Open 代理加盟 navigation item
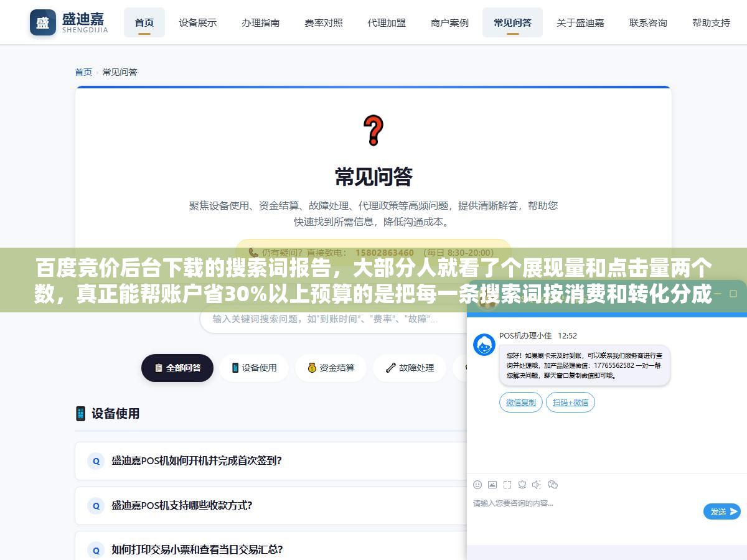Image resolution: width=747 pixels, height=560 pixels. click(x=387, y=22)
